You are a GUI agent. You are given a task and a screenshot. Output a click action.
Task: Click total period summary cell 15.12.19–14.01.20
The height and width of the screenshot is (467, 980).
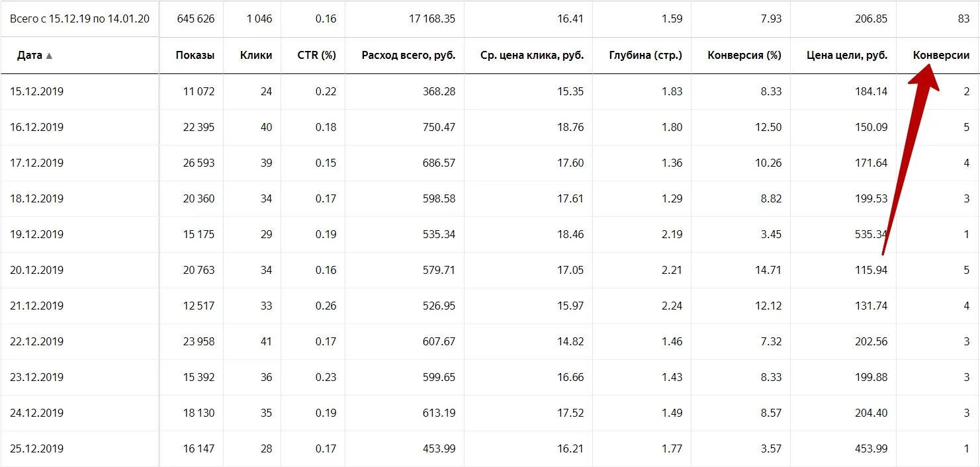coord(79,19)
